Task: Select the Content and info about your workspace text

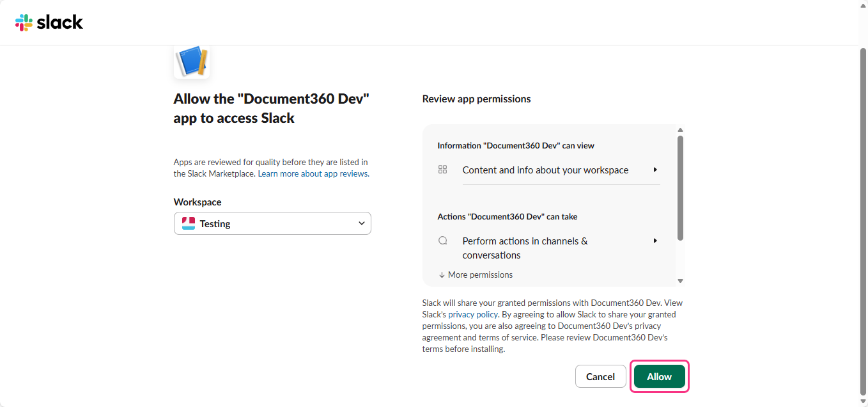Action: point(545,170)
